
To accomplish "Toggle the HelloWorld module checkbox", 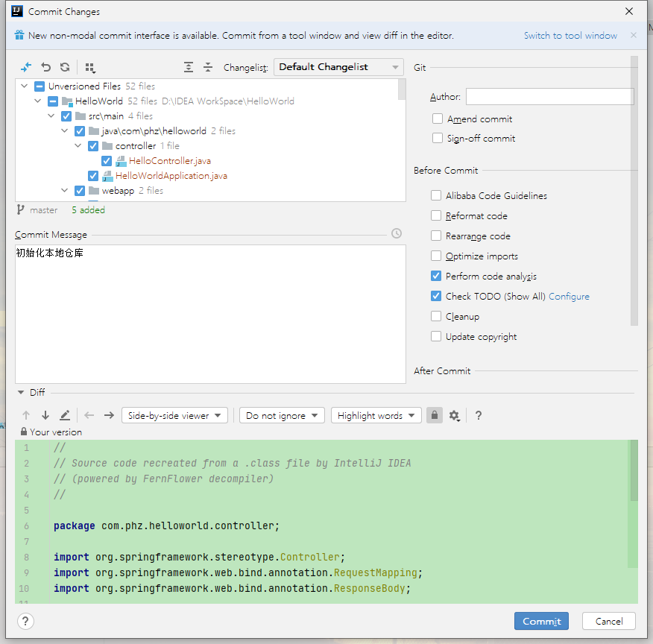I will 52,101.
